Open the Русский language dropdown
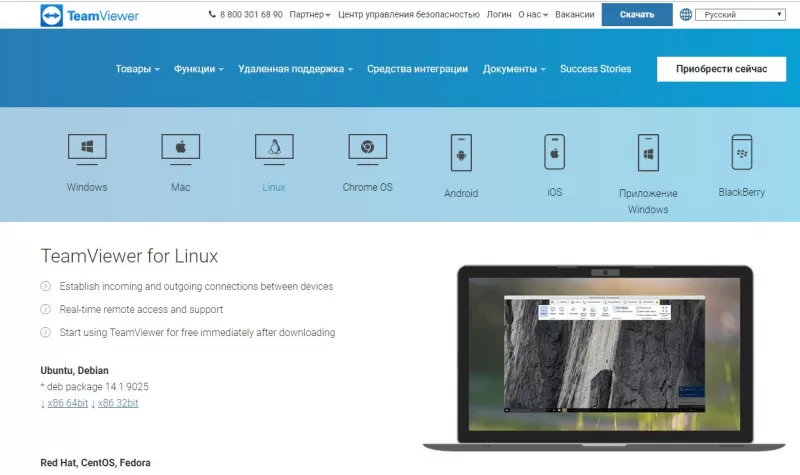The height and width of the screenshot is (475, 800). [x=740, y=14]
